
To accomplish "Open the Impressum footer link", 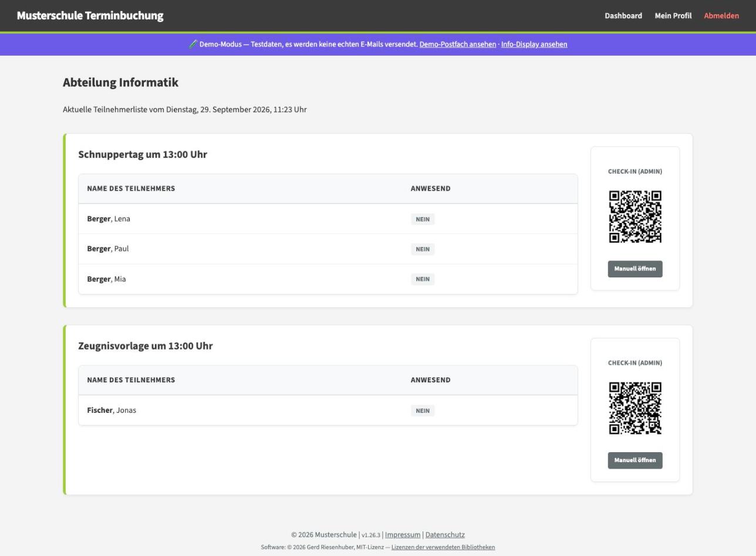I will [x=403, y=535].
